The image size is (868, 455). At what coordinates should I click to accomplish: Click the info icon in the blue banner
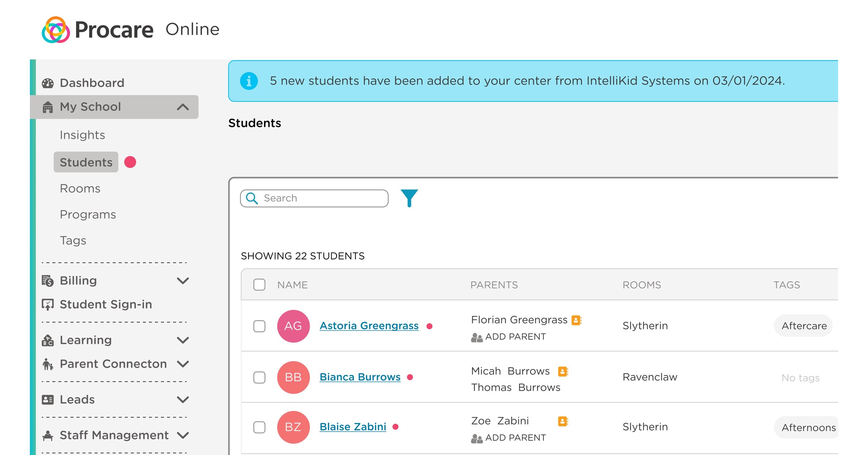[x=249, y=81]
